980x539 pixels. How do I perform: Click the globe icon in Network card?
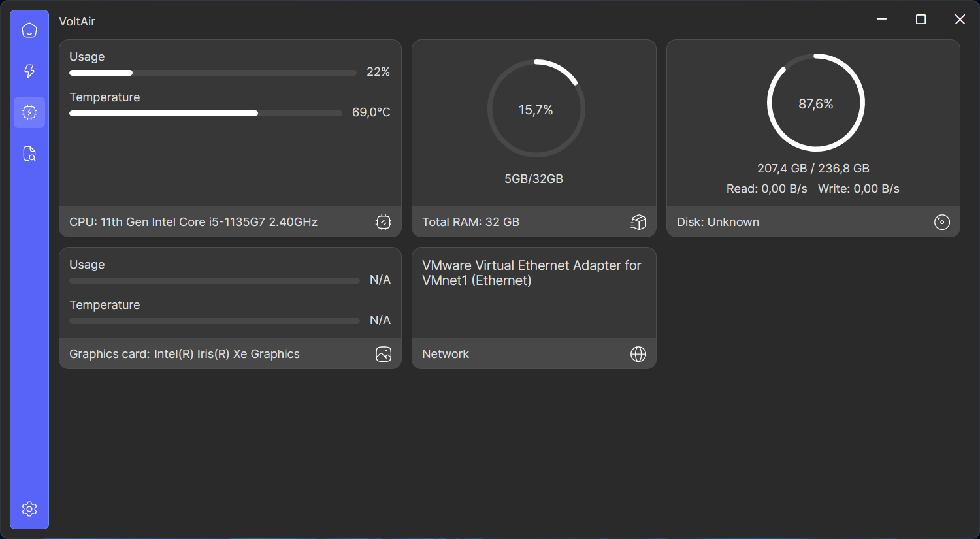pyautogui.click(x=638, y=354)
